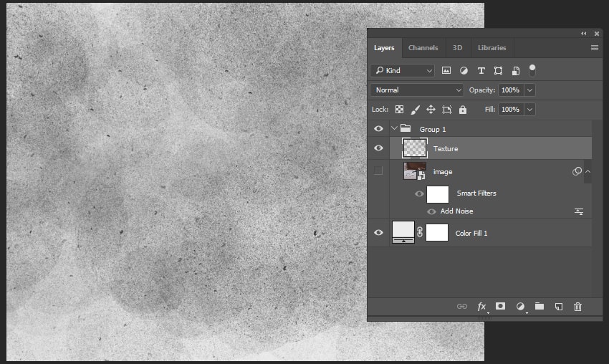609x364 pixels.
Task: Open the blend mode Normal dropdown
Action: [x=418, y=90]
